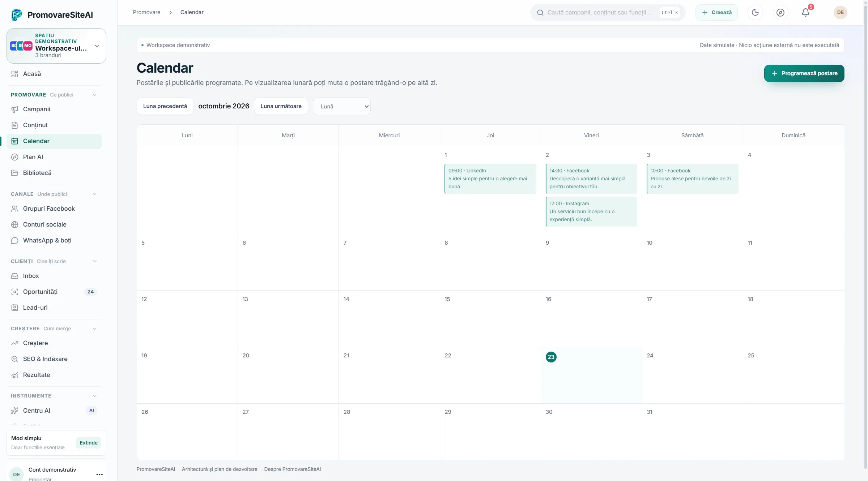Open Creștere trend icon
Image resolution: width=868 pixels, height=481 pixels.
pyautogui.click(x=14, y=343)
